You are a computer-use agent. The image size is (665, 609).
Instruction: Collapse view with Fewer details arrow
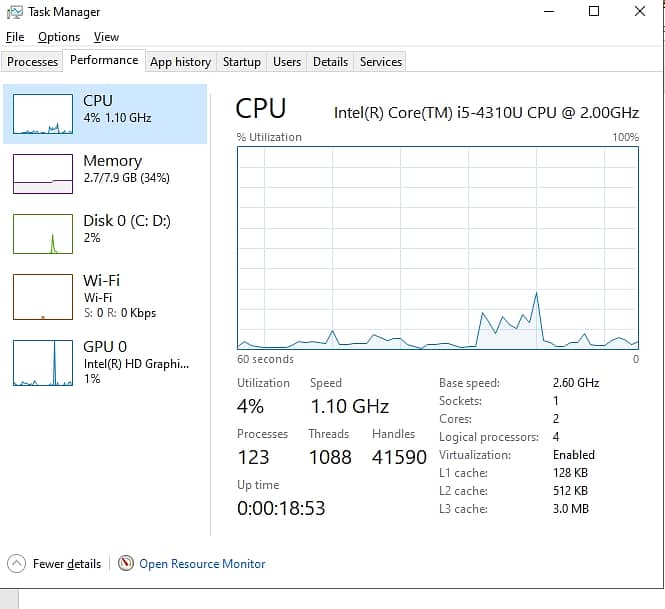click(16, 563)
